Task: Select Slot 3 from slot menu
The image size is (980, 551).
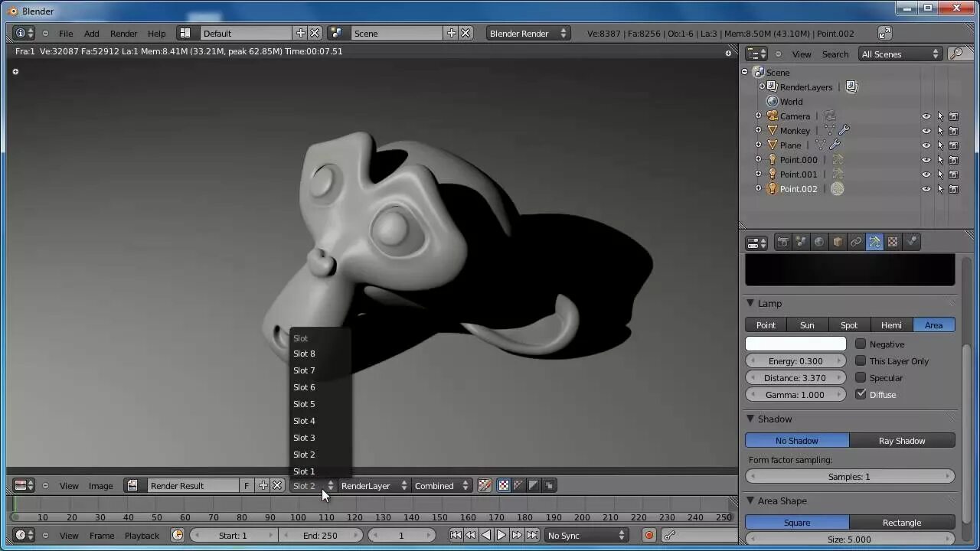Action: [x=320, y=438]
